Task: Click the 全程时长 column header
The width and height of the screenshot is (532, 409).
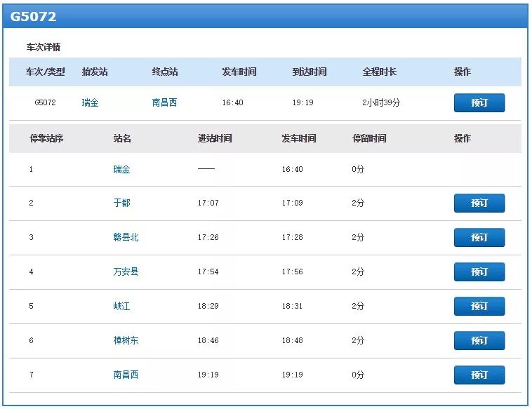Action: (379, 72)
